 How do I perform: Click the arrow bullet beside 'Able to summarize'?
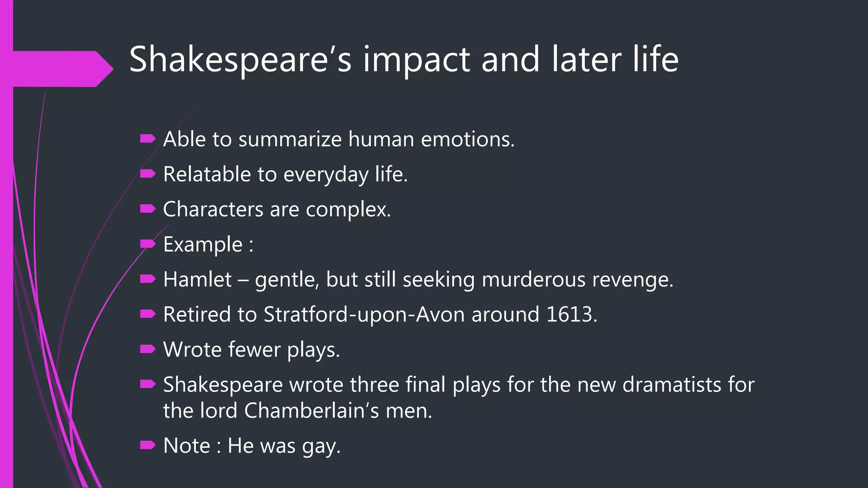(148, 139)
